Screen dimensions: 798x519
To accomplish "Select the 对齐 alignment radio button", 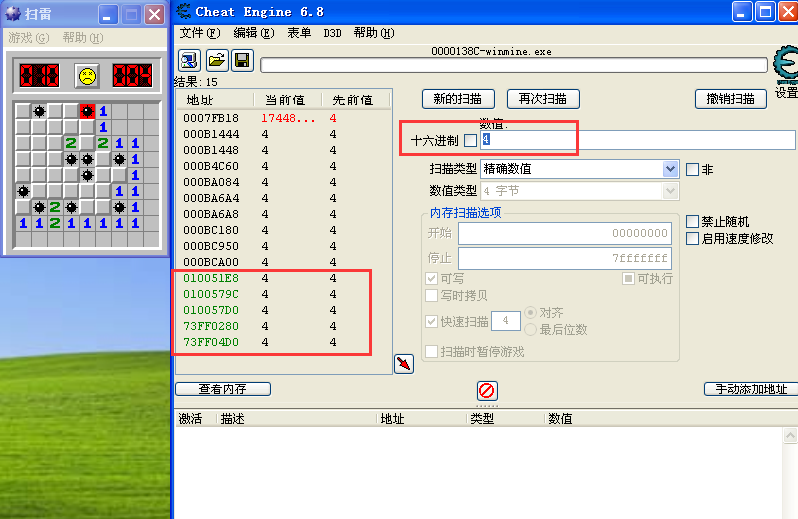I will pos(530,312).
